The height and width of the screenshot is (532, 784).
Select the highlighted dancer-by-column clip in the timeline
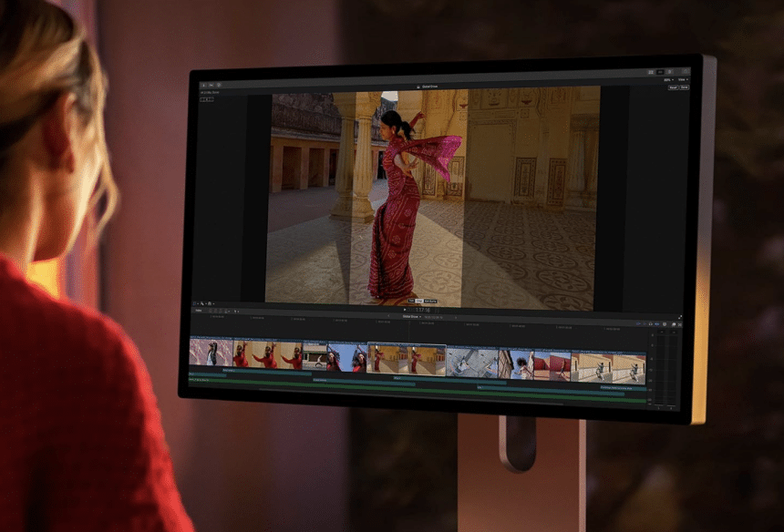pyautogui.click(x=407, y=359)
